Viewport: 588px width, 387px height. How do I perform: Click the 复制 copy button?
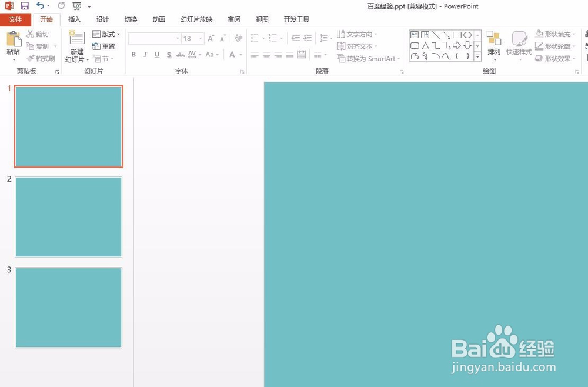click(38, 46)
